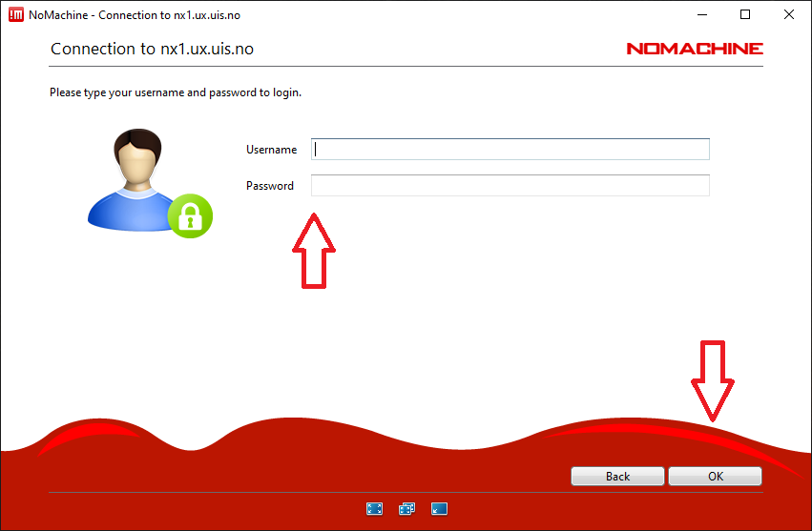Viewport: 812px width, 531px height.
Task: Click the Username input field
Action: [x=510, y=149]
